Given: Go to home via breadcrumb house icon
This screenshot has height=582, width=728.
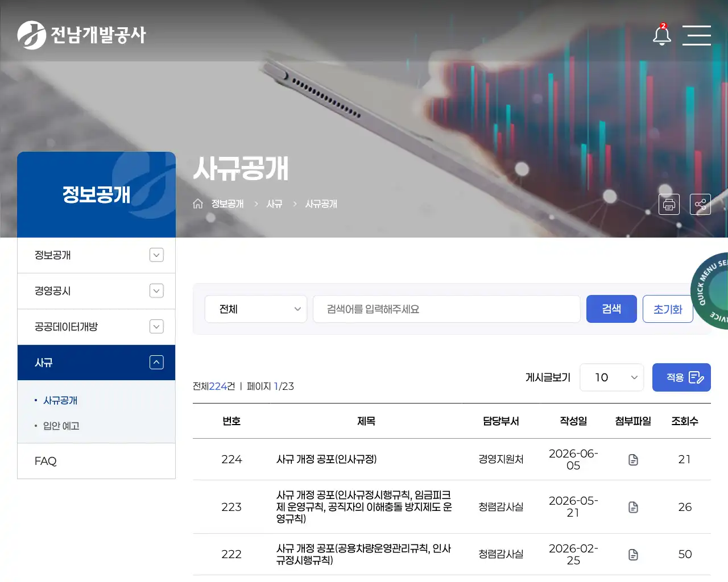Looking at the screenshot, I should click(198, 203).
